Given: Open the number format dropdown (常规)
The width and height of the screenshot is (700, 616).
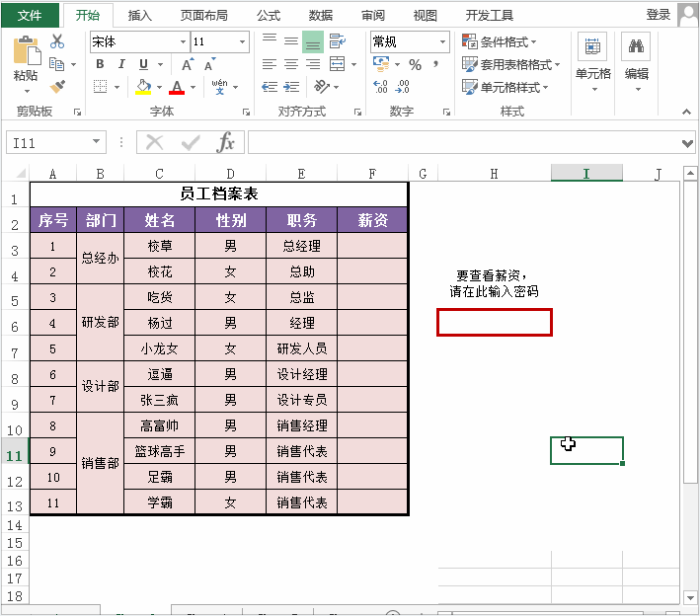Looking at the screenshot, I should (x=442, y=42).
